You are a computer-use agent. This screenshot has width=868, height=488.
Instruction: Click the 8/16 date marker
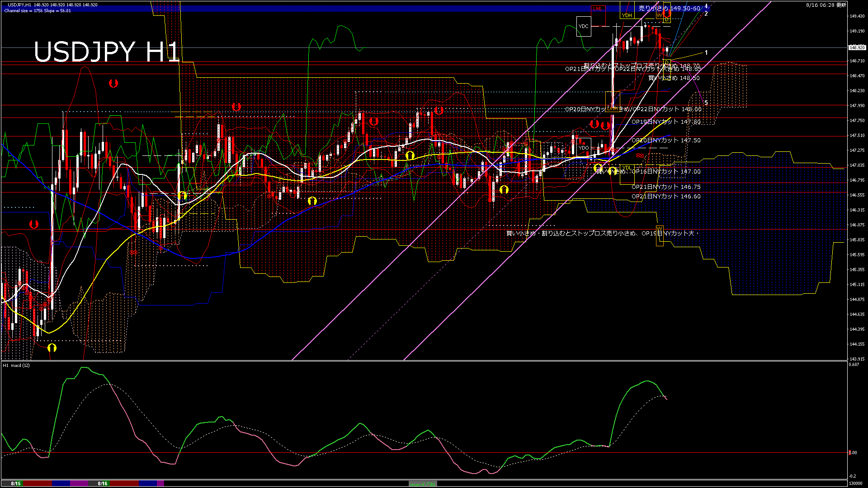click(103, 483)
